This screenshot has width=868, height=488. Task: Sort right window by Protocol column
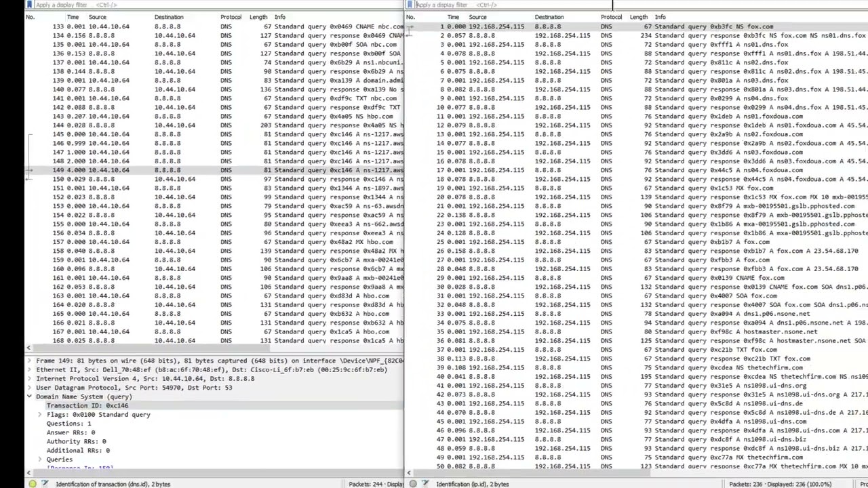pyautogui.click(x=611, y=17)
